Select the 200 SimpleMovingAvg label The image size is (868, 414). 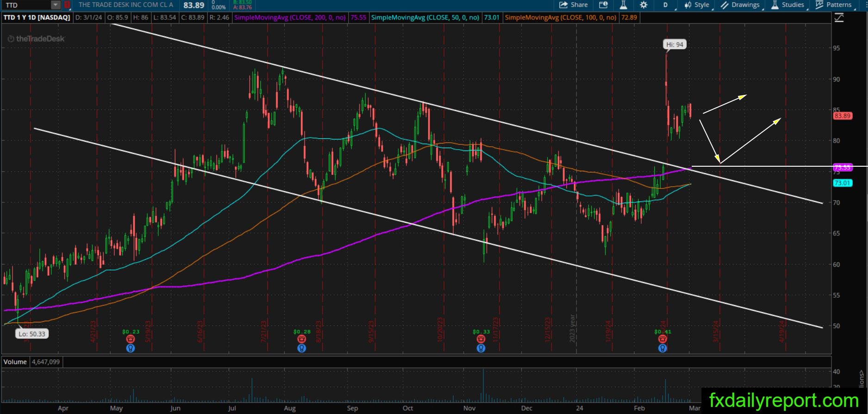[291, 18]
